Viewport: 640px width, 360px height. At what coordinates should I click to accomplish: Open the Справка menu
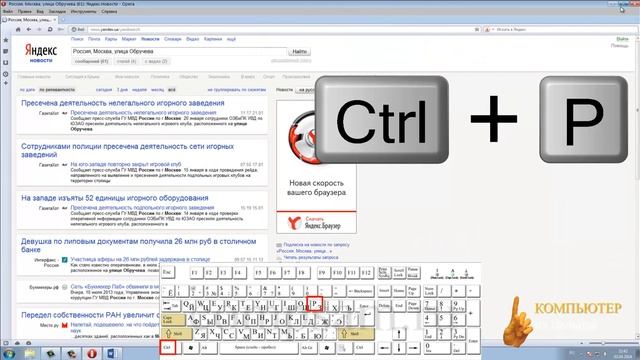[x=109, y=11]
